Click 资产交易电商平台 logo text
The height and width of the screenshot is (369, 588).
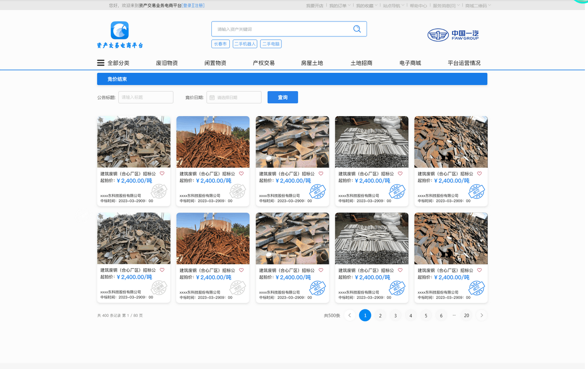pos(120,45)
